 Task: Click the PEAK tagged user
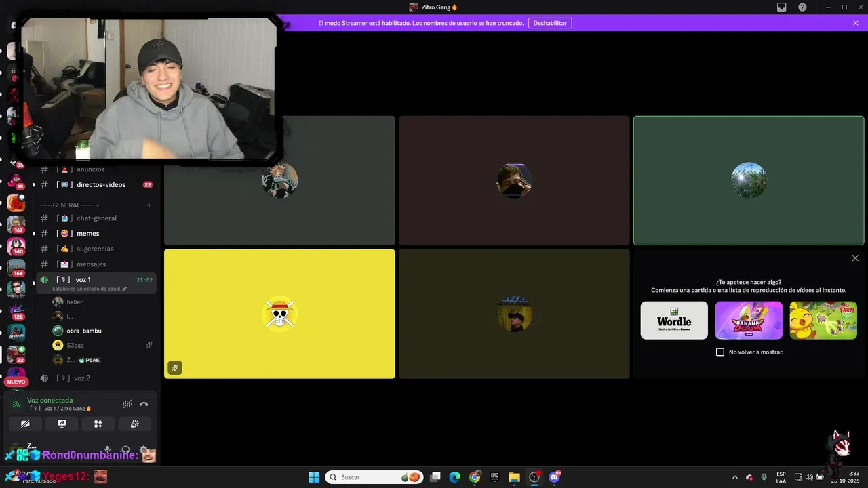pos(103,360)
